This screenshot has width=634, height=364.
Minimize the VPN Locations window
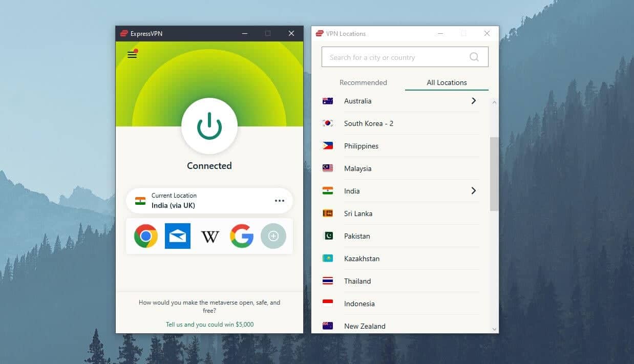tap(440, 34)
